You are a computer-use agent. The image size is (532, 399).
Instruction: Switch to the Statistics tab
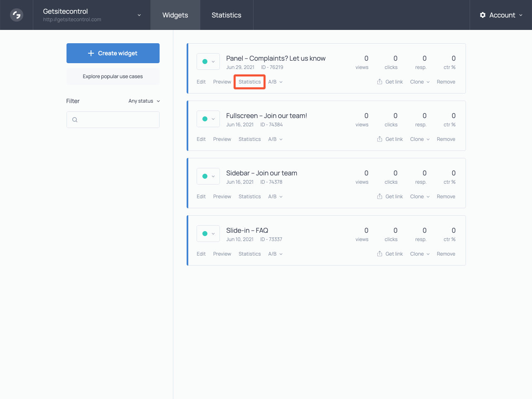coord(227,15)
